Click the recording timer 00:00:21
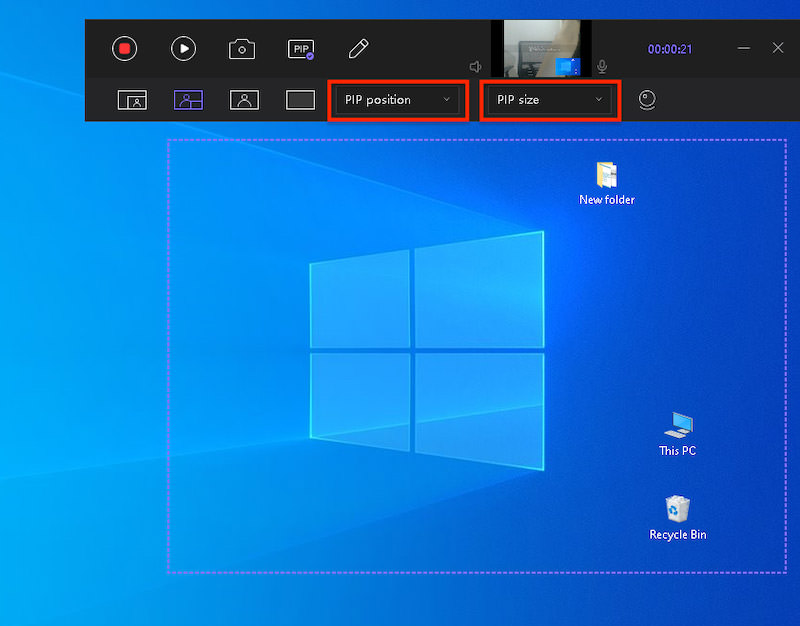800x626 pixels. click(670, 49)
